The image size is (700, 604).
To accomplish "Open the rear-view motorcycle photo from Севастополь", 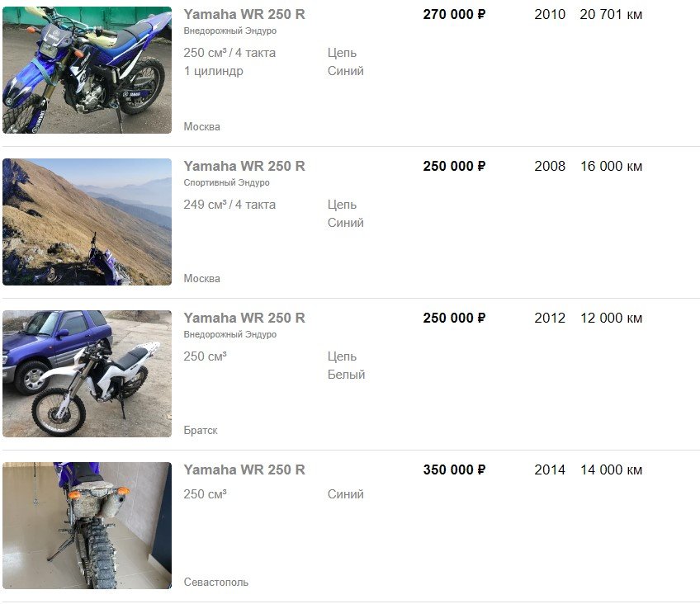I will 87,526.
